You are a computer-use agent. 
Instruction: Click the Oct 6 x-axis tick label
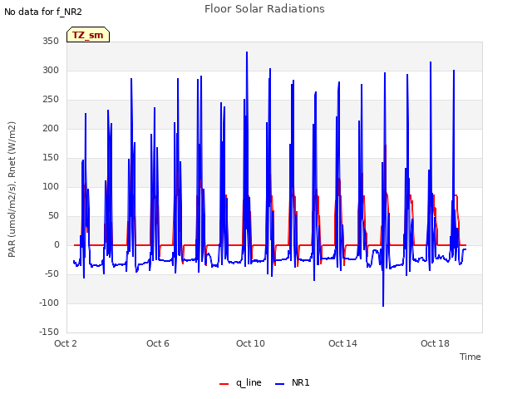pyautogui.click(x=158, y=343)
